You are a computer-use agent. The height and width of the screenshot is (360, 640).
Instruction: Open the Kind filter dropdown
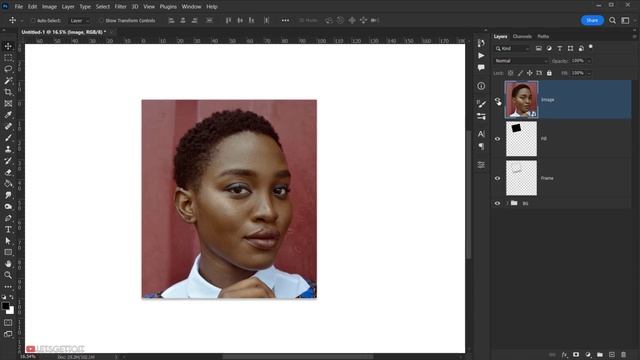pyautogui.click(x=512, y=49)
